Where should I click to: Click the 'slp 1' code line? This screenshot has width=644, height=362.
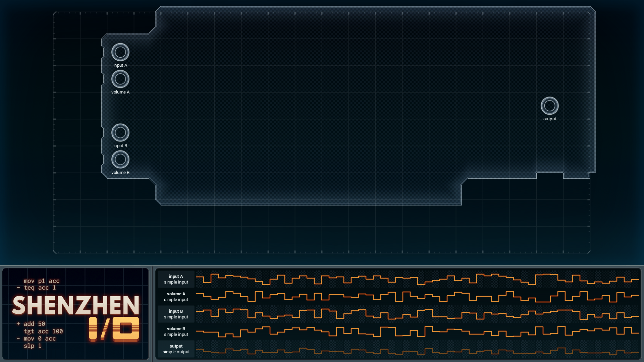pos(33,346)
